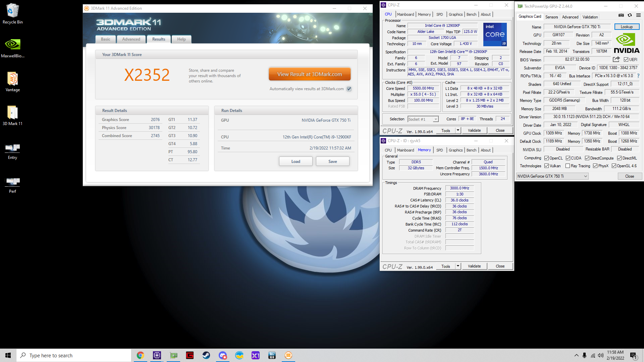Switch to the Basic tab in 3DMark 11

(106, 39)
